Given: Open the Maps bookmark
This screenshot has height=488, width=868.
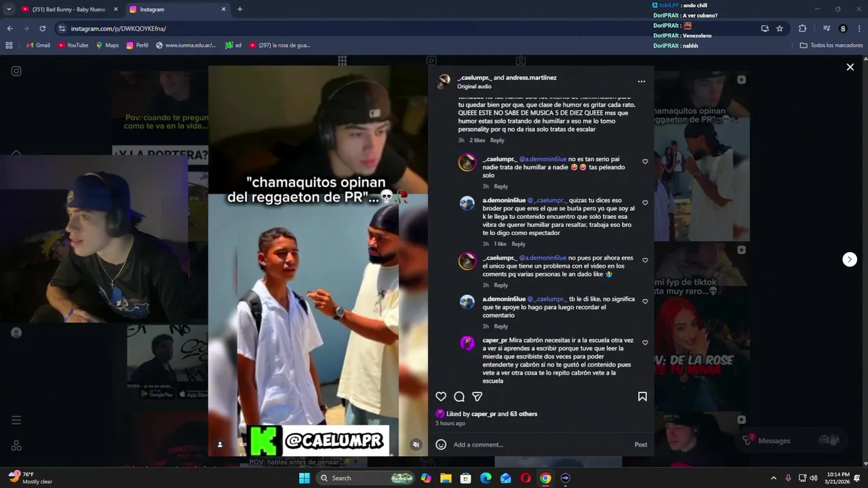Looking at the screenshot, I should point(107,45).
